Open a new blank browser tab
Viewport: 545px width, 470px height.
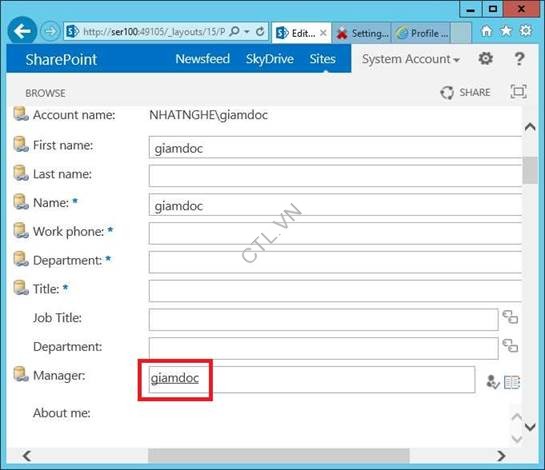pyautogui.click(x=461, y=33)
